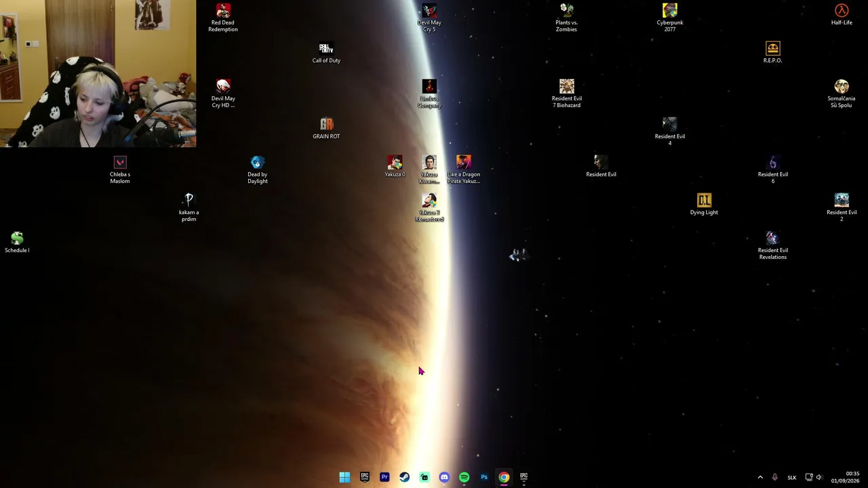Click the webcam overlay thumbnail

[98, 74]
